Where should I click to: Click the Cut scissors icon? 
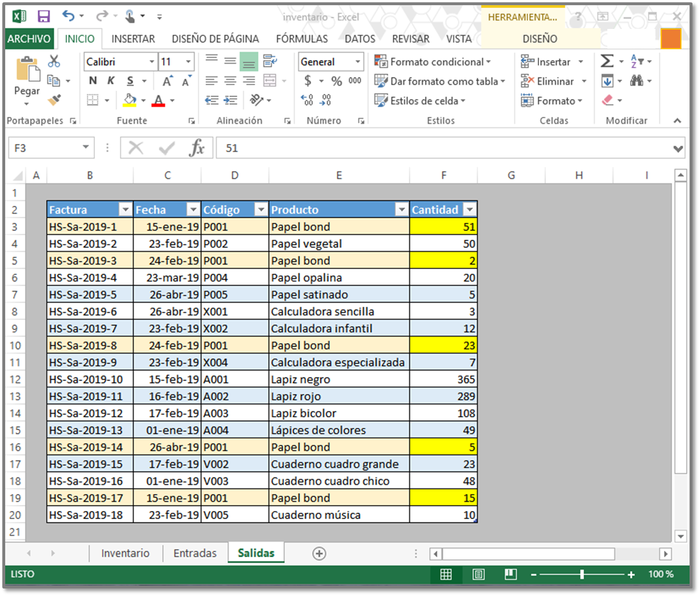[x=54, y=61]
